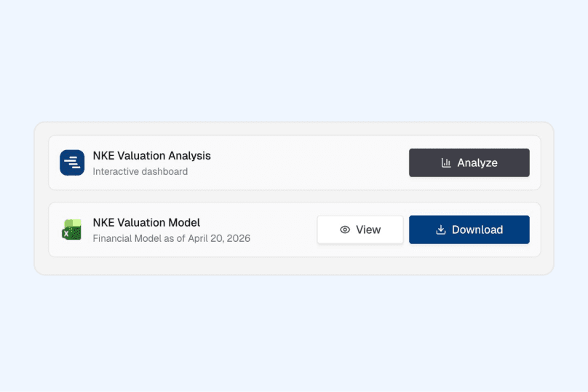
Task: Open the Analyze button
Action: [469, 162]
